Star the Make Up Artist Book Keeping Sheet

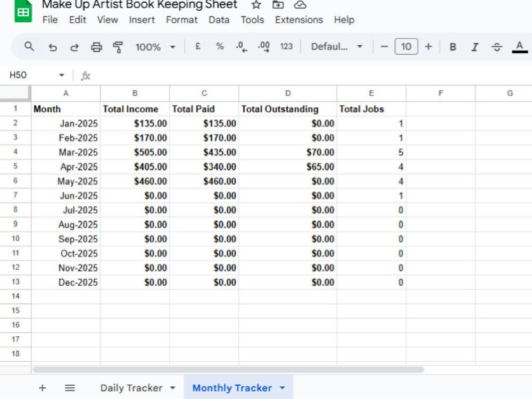pyautogui.click(x=256, y=5)
